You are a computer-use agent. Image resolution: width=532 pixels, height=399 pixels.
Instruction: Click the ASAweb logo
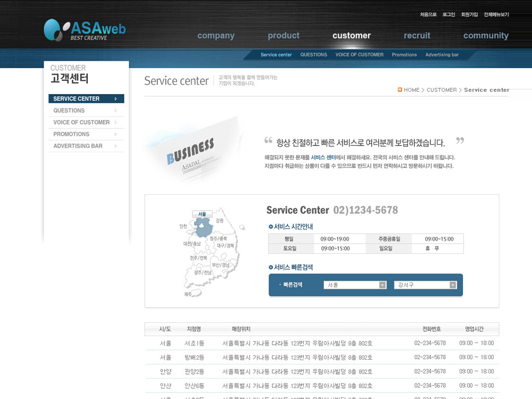tap(85, 30)
